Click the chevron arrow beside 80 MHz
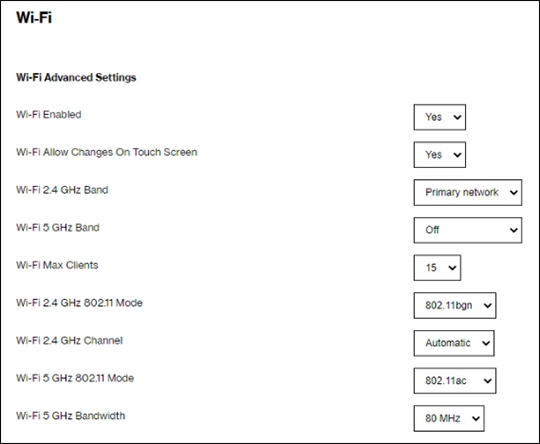Viewport: 540px width, 444px height. 476,419
